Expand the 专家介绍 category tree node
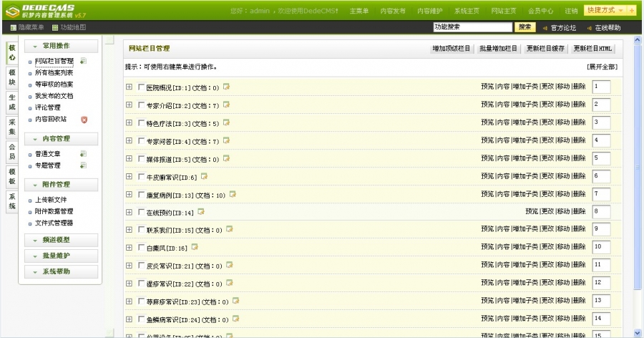The width and height of the screenshot is (644, 338). coord(129,105)
